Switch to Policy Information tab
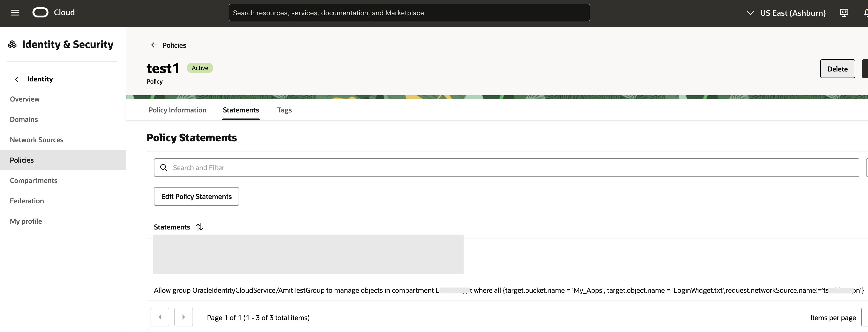868x332 pixels. [177, 110]
